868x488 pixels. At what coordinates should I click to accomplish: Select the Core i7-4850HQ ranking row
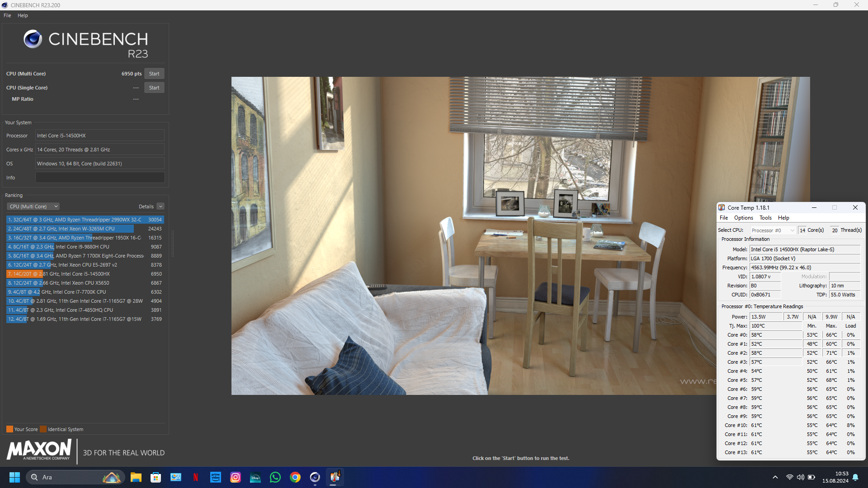(85, 310)
